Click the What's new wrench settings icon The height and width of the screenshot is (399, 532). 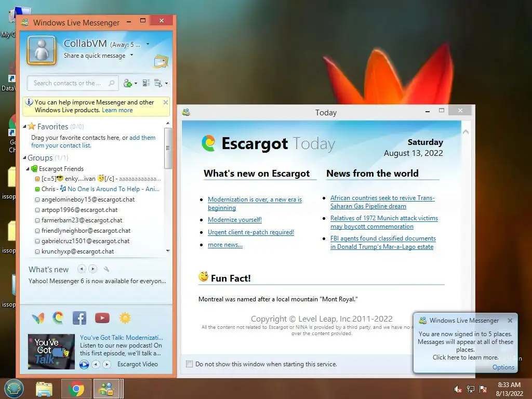click(106, 270)
